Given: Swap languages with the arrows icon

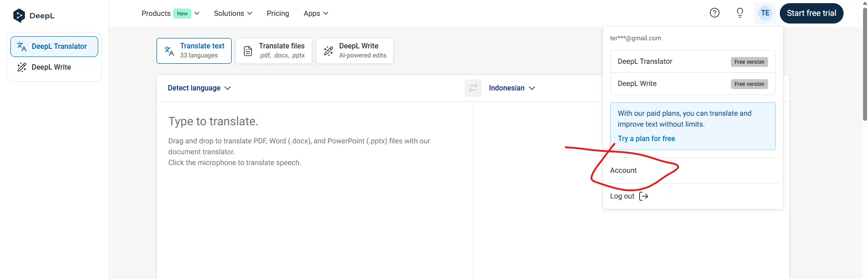Looking at the screenshot, I should tap(473, 88).
